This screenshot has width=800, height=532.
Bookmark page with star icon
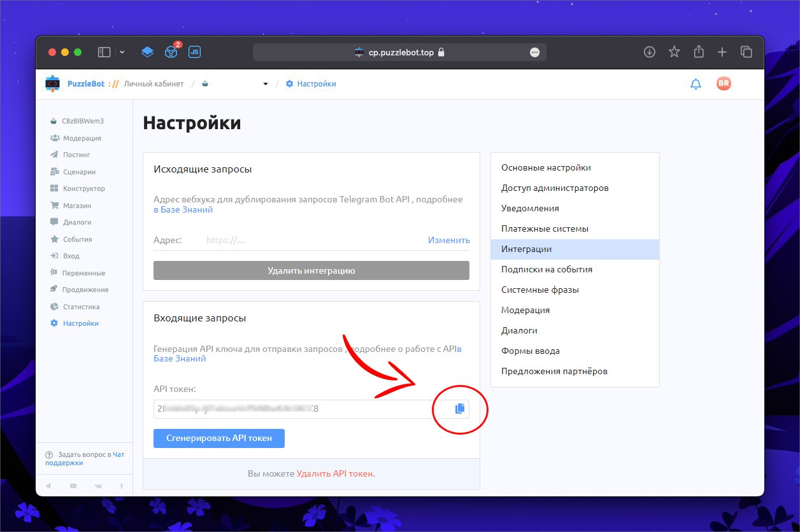click(674, 52)
